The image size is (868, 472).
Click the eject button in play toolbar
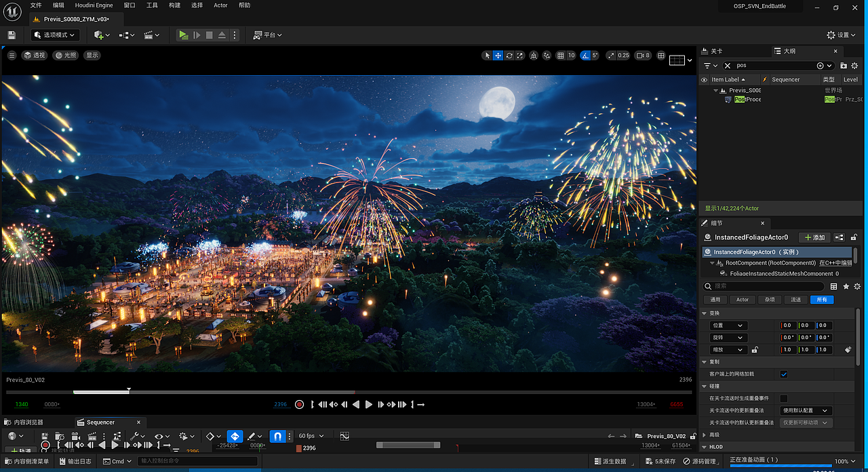(222, 35)
